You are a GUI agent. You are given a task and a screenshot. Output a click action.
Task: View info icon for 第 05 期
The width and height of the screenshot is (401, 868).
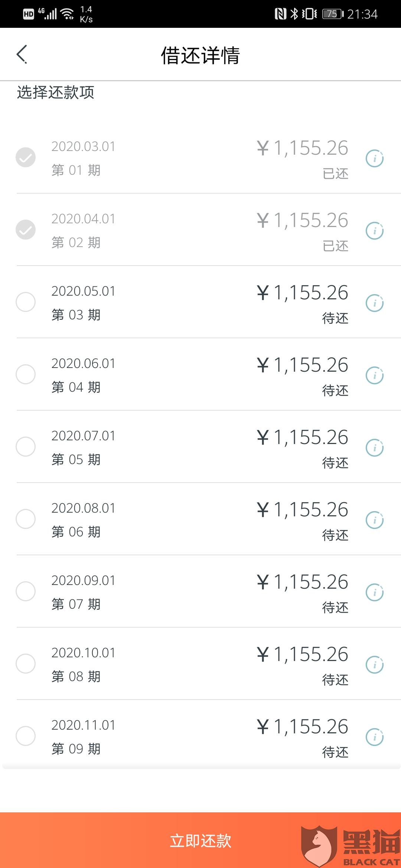374,448
